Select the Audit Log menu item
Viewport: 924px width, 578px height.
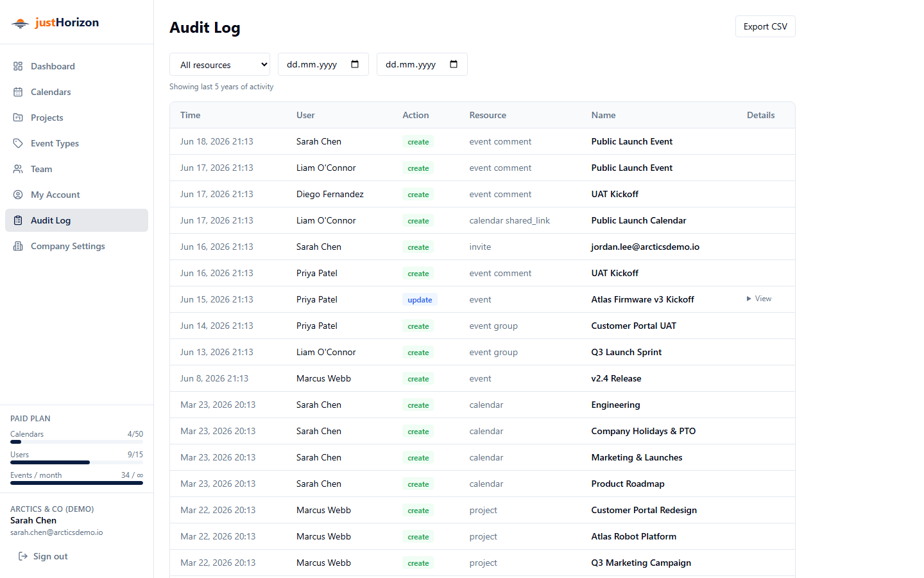[x=76, y=220]
